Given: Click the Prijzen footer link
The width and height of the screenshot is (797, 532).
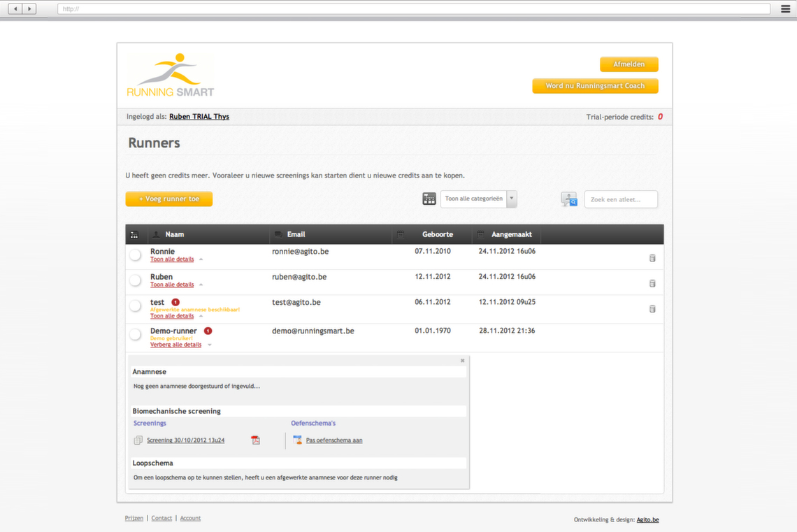Looking at the screenshot, I should (x=134, y=518).
